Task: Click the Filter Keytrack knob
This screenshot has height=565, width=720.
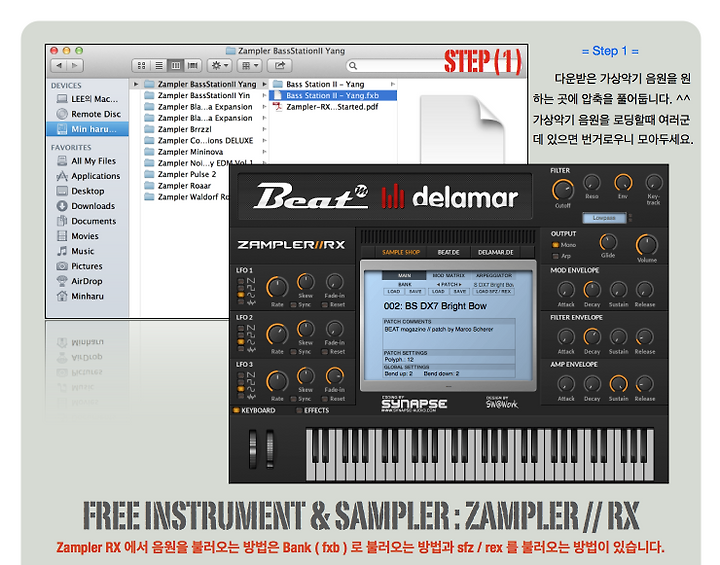Action: click(x=654, y=183)
